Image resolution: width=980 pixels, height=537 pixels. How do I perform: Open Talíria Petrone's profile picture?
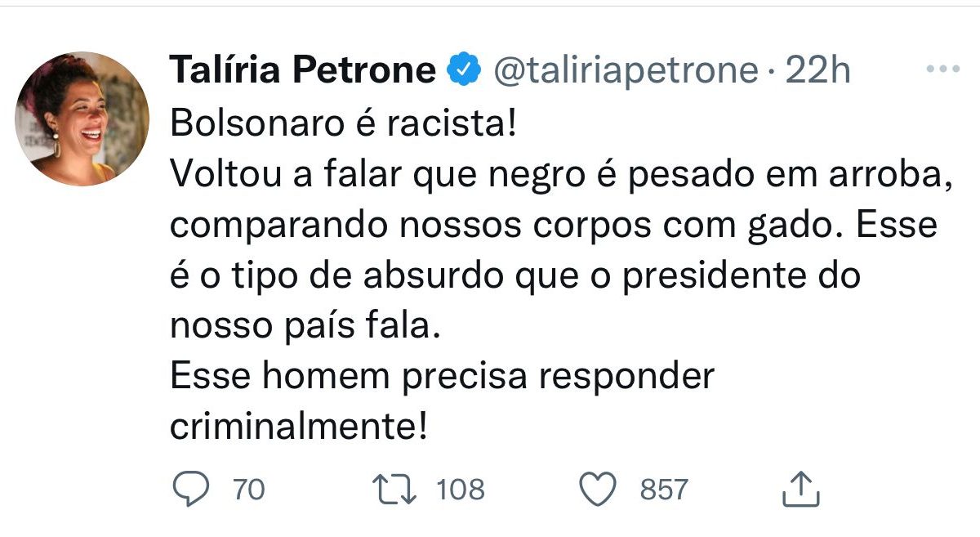(82, 119)
